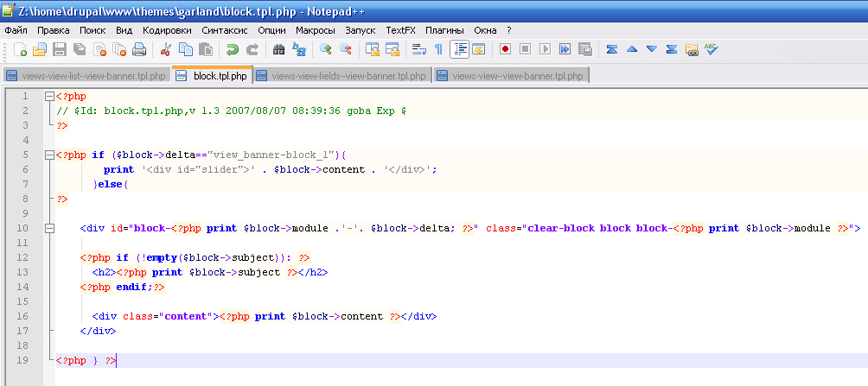Click line number 10 in margin

[x=22, y=228]
